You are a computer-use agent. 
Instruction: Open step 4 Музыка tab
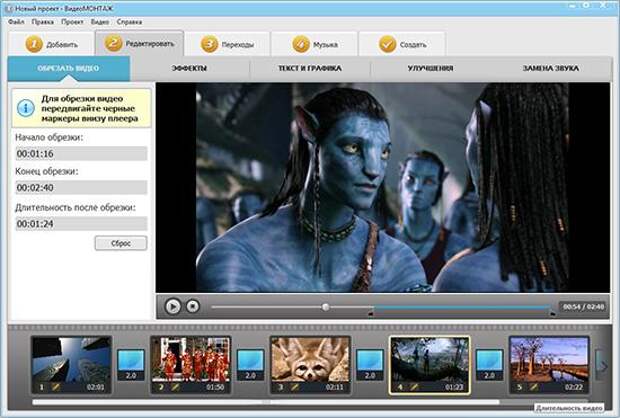pos(315,44)
